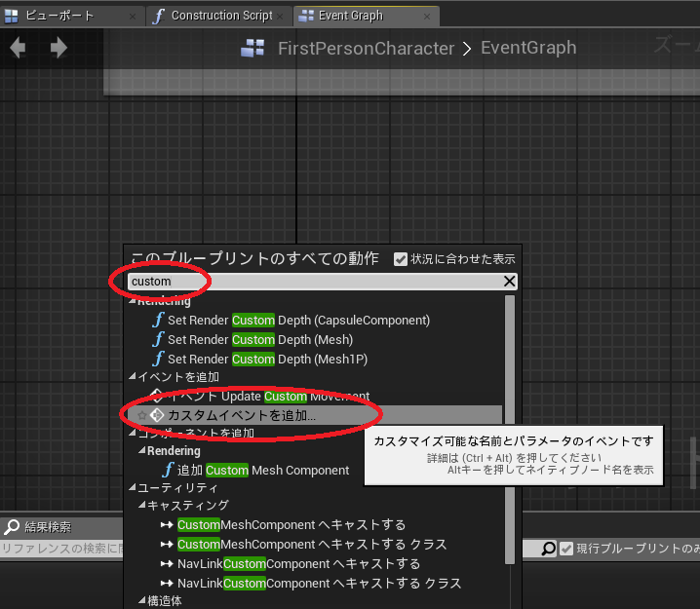Collapse the Rendering subcategory under コンポーネントを追加
Screen dimensions: 700x609
point(142,450)
